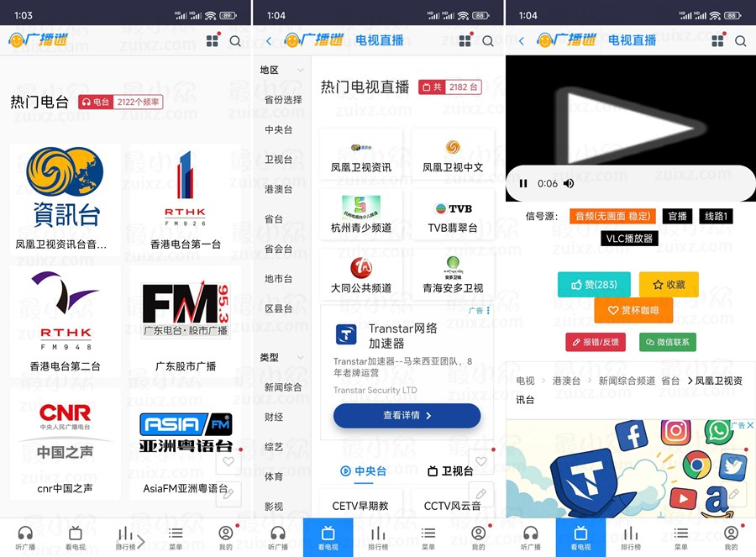This screenshot has width=756, height=557.
Task: Click 微信联系 contact button
Action: pos(667,342)
